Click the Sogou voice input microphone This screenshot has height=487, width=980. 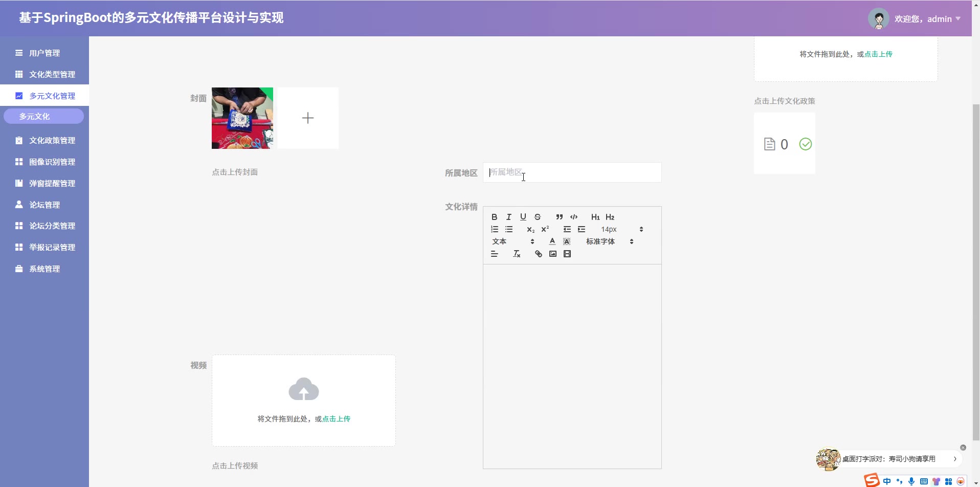[x=911, y=481]
